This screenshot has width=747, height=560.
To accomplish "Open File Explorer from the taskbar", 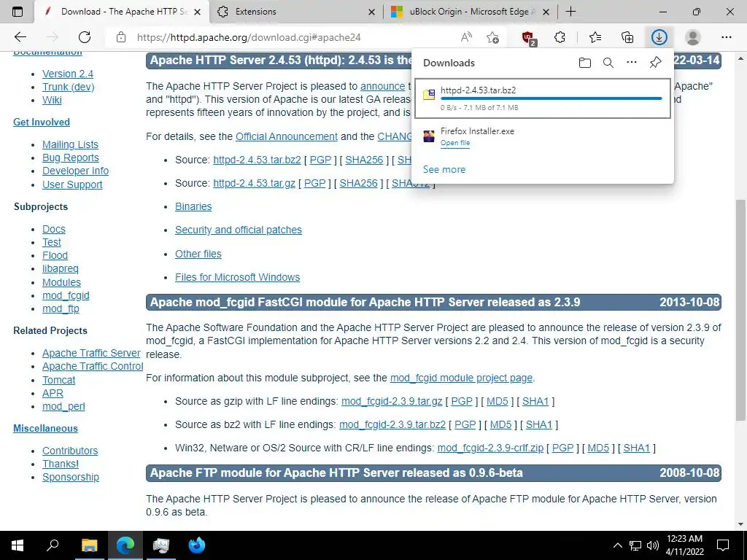I will (89, 545).
